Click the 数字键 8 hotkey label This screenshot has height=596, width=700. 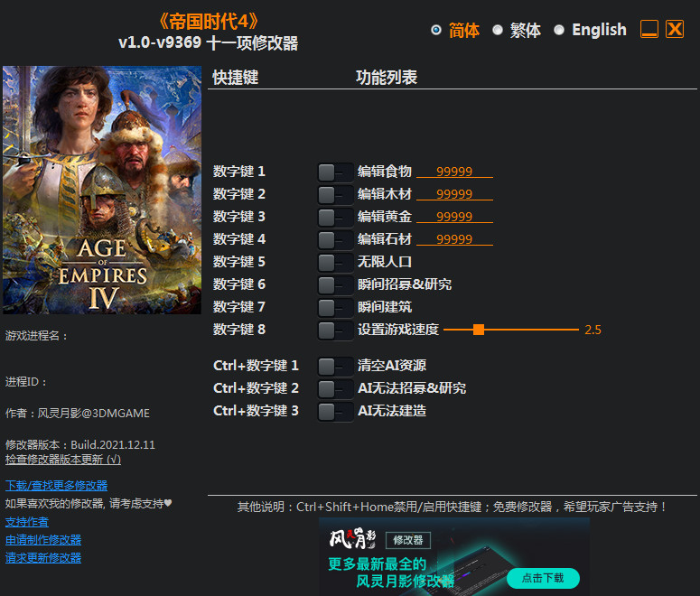[x=238, y=330]
